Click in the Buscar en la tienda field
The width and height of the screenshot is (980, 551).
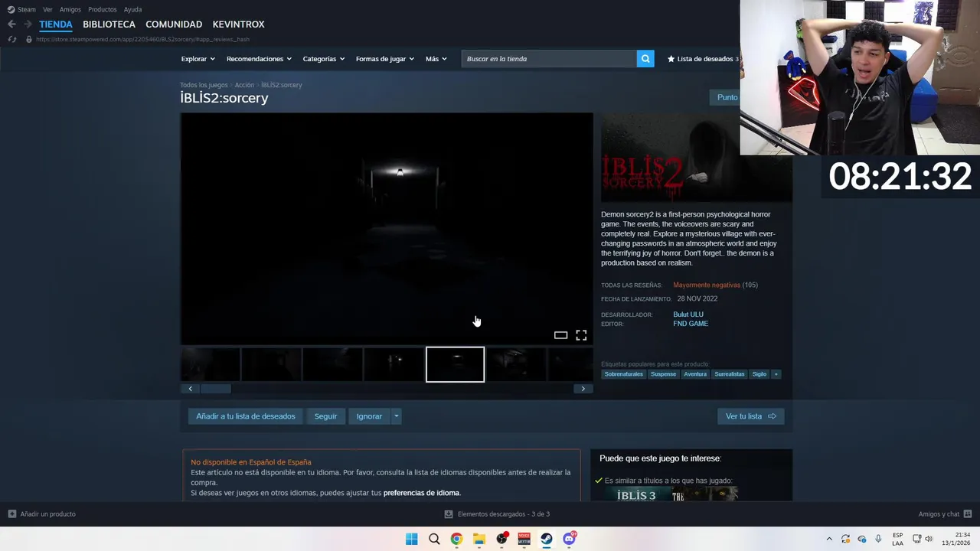click(549, 59)
